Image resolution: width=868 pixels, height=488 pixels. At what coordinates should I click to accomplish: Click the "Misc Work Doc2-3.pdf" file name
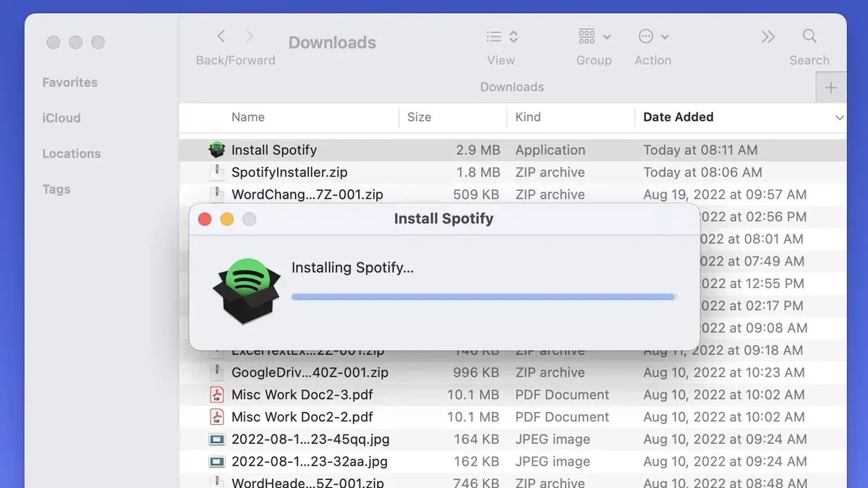point(302,395)
